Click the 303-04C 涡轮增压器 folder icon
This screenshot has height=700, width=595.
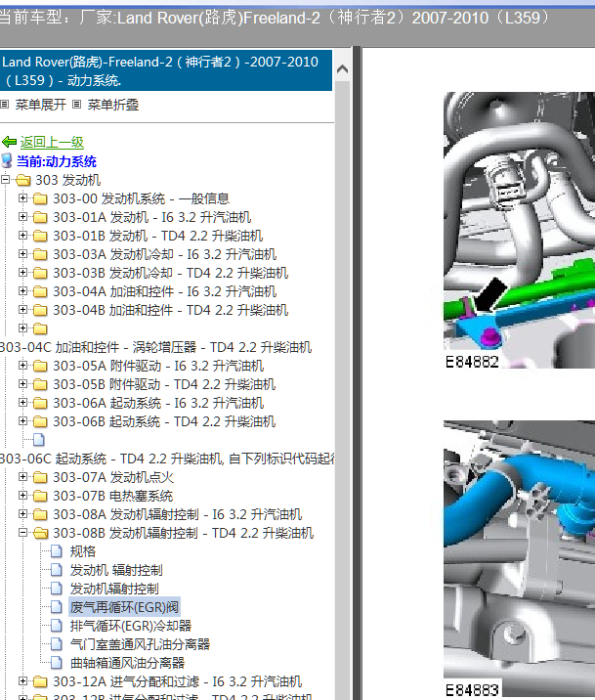click(x=40, y=329)
